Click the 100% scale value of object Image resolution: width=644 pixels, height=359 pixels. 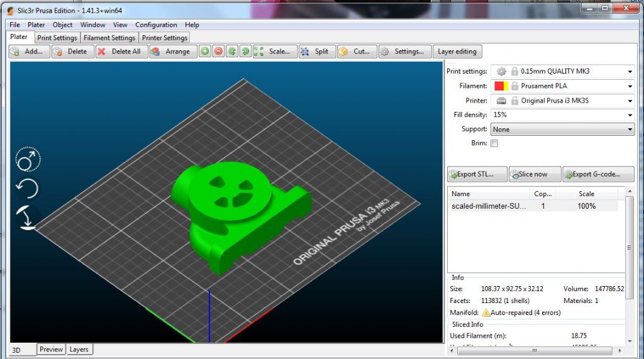pyautogui.click(x=586, y=206)
